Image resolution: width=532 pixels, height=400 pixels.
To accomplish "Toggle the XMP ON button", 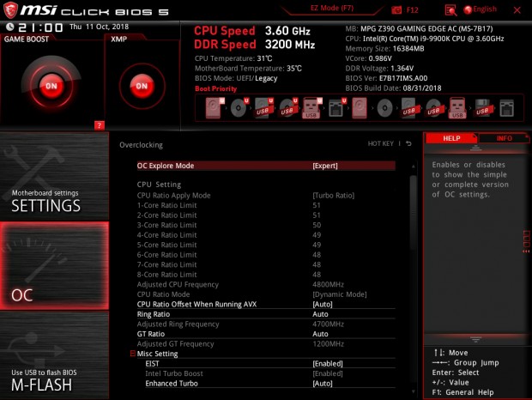I will coord(142,86).
